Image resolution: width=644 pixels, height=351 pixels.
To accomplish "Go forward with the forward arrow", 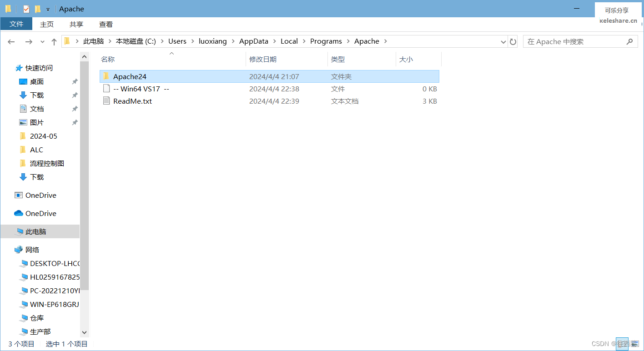I will click(28, 41).
